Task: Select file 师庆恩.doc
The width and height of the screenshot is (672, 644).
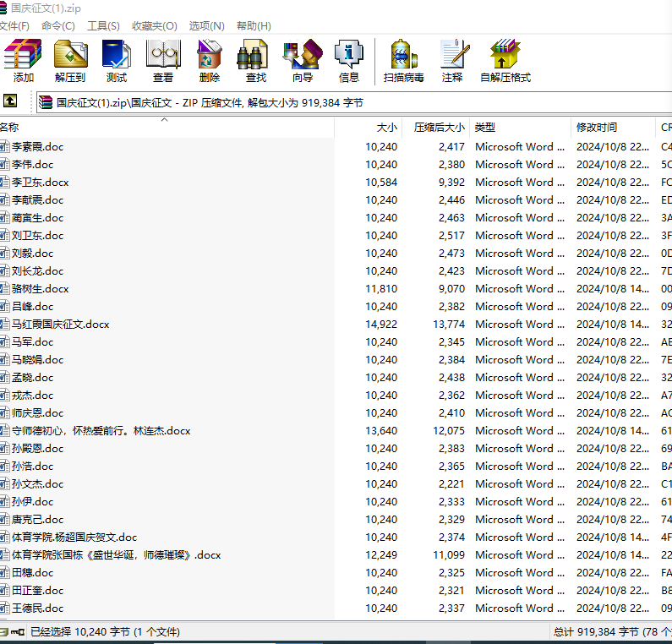Action: point(37,413)
